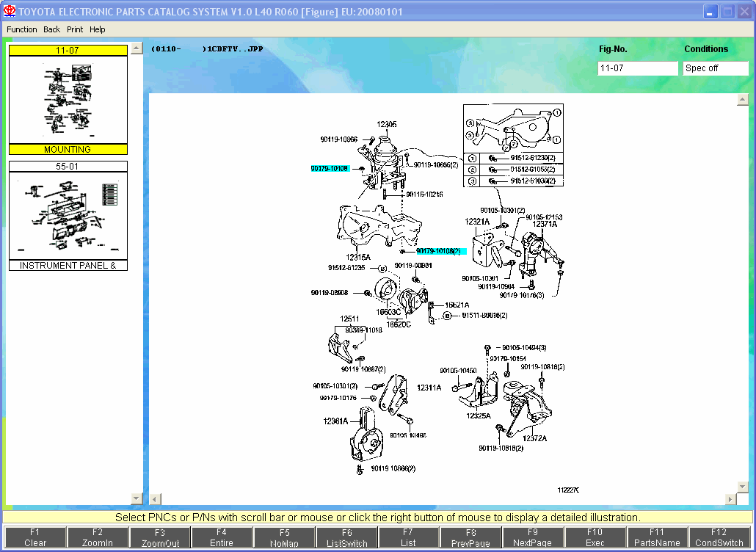Go to next page with F9
The height and width of the screenshot is (552, 756).
click(532, 537)
